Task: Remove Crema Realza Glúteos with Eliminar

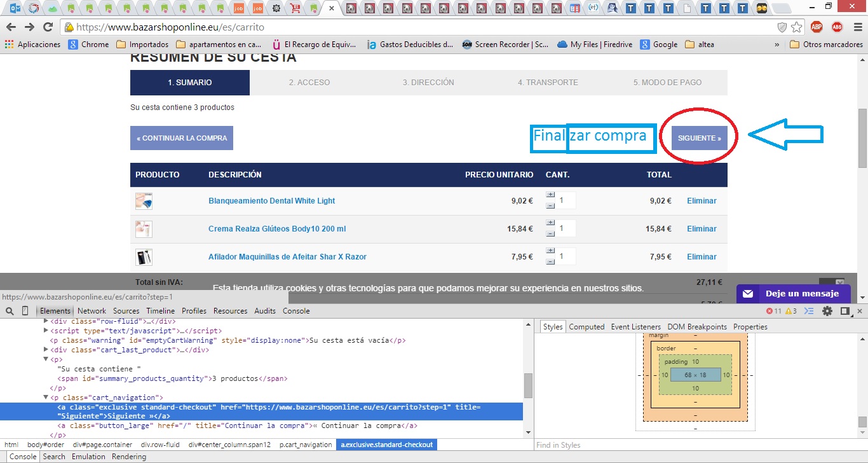Action: [702, 229]
